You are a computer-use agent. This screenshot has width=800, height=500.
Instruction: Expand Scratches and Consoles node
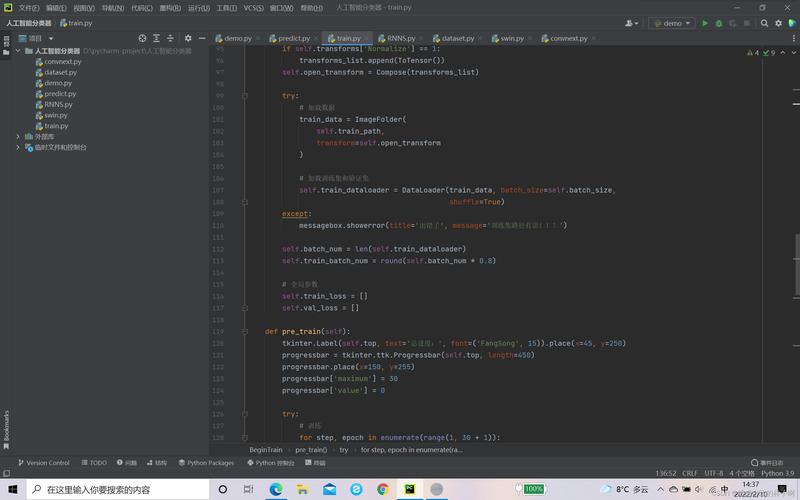click(18, 147)
